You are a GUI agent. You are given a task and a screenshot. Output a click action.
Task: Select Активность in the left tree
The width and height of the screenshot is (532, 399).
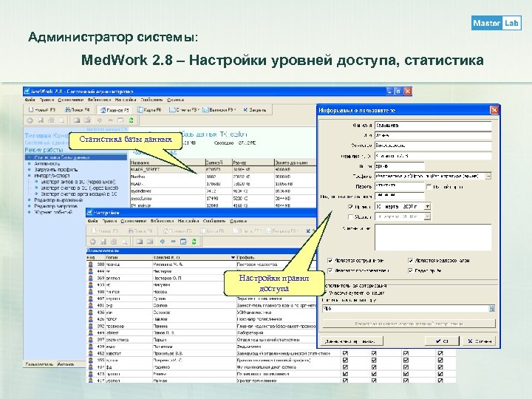click(x=47, y=163)
